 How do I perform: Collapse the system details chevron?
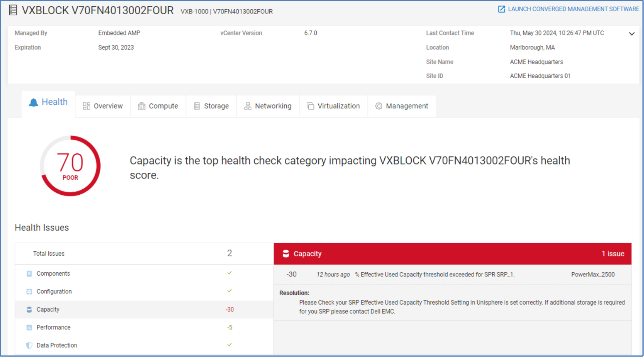632,34
